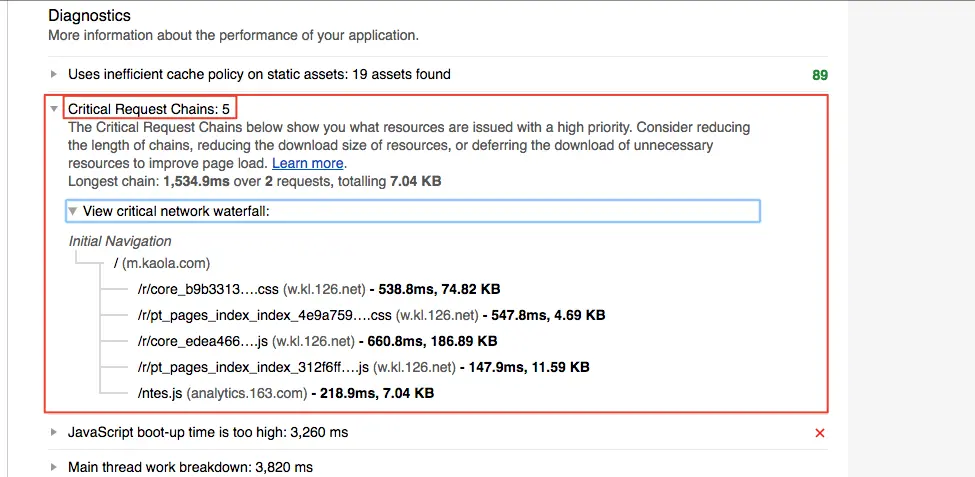Click the red X fail icon
Screen dimensions: 975x477
pos(820,433)
